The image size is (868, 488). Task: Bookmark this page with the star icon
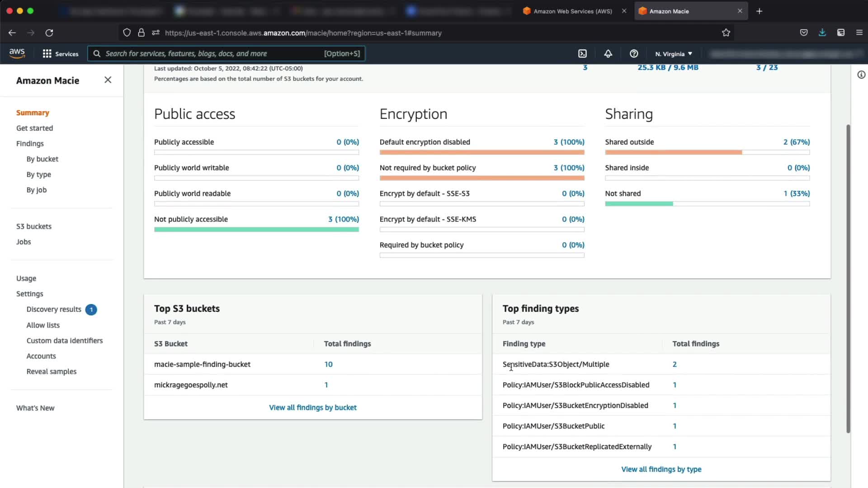[x=726, y=33]
